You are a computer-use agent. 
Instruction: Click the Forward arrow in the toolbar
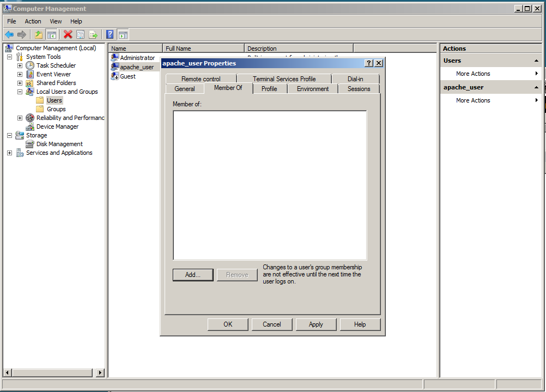coord(22,34)
